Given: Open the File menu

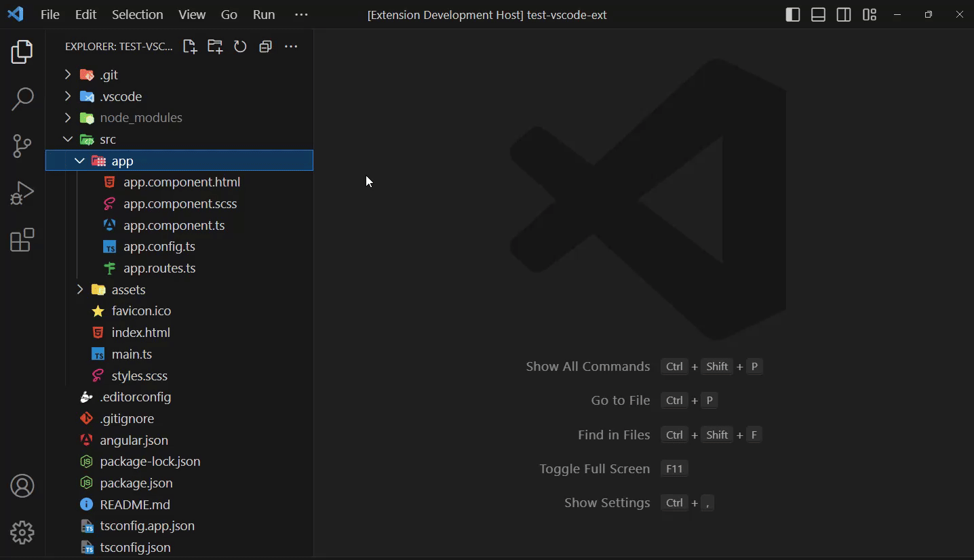Looking at the screenshot, I should (x=50, y=14).
